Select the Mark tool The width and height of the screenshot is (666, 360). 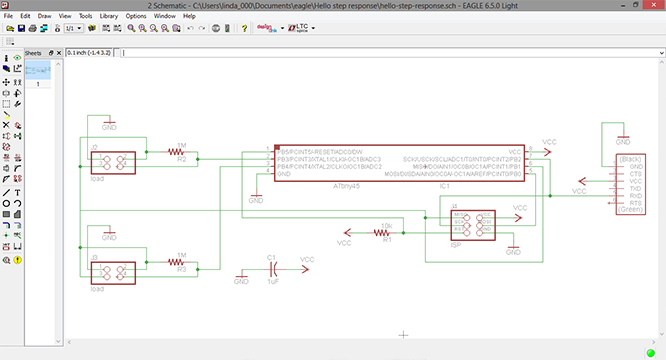point(17,68)
